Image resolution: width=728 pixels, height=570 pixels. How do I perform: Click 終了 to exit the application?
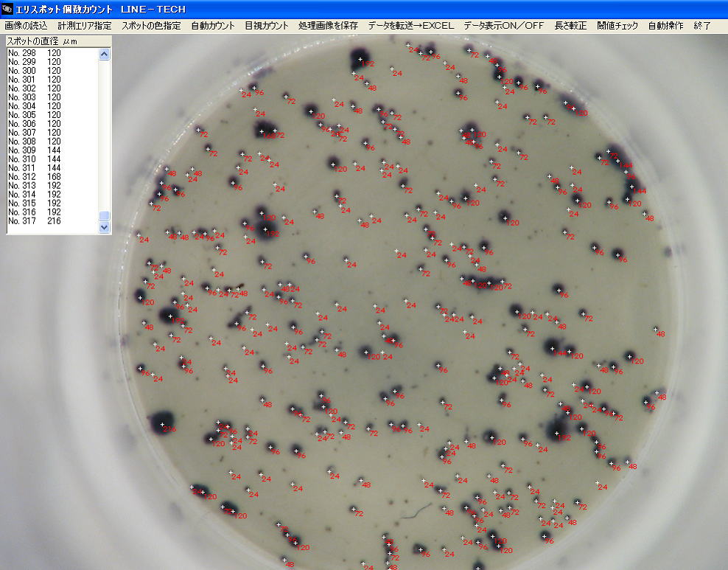[702, 25]
